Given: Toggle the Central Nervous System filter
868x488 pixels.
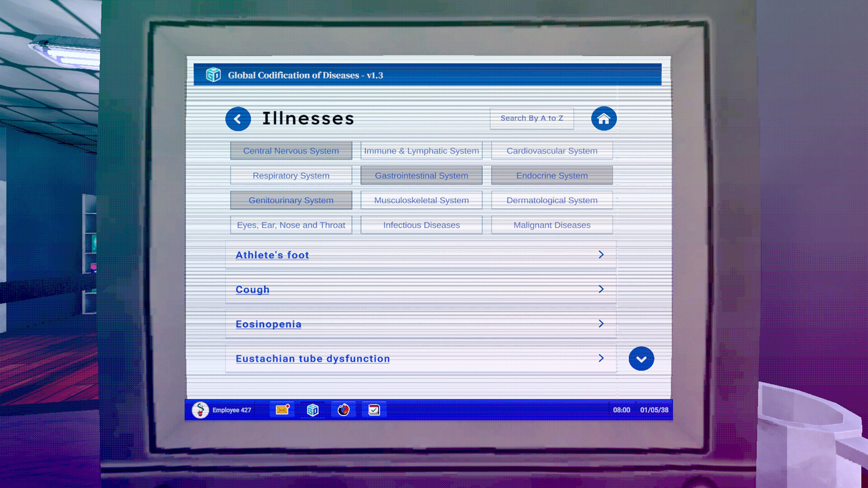Looking at the screenshot, I should (x=291, y=150).
